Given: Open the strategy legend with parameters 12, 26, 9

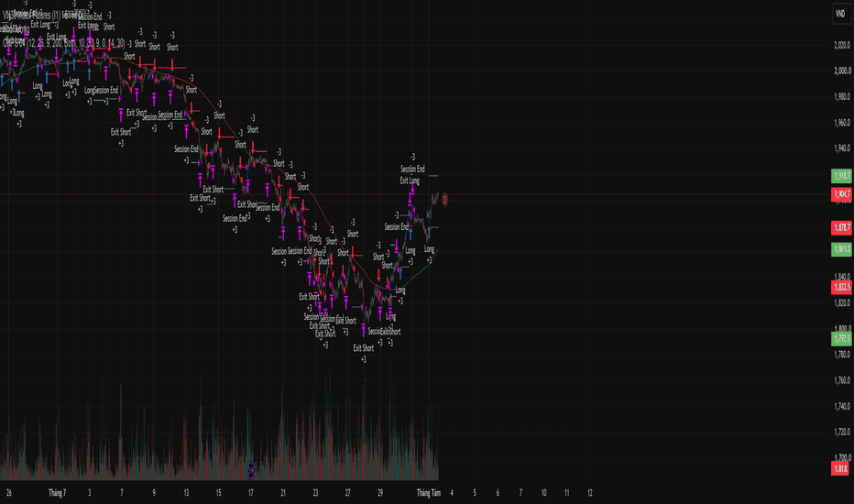Looking at the screenshot, I should click(x=64, y=42).
